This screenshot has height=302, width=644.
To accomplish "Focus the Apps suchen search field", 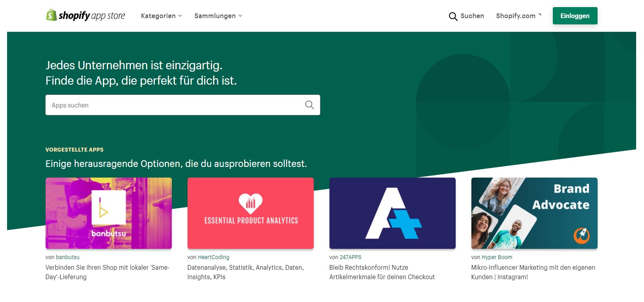I will (183, 105).
